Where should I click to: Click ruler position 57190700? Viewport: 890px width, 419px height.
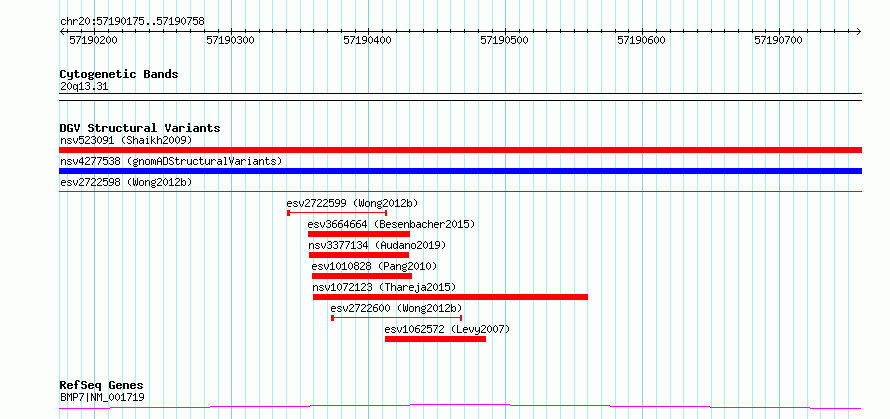pyautogui.click(x=778, y=40)
